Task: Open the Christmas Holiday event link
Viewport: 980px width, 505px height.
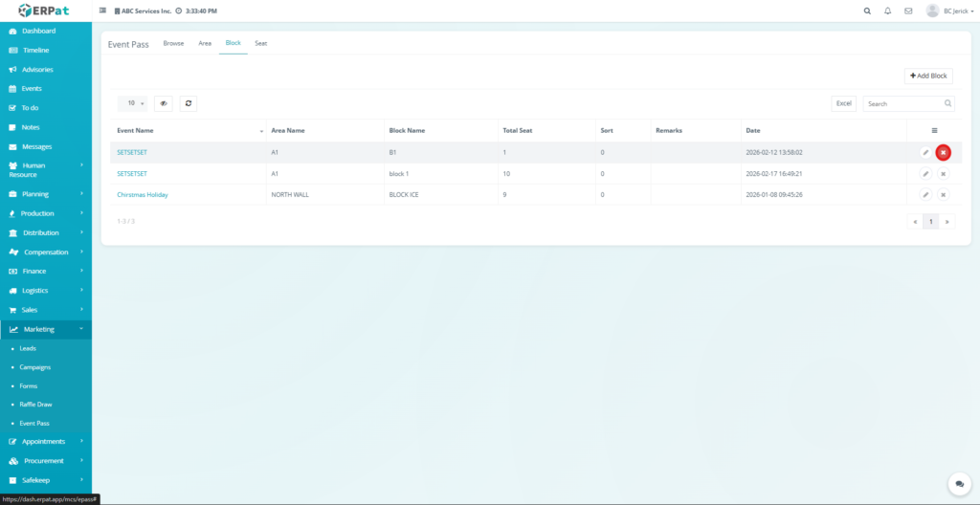Action: [x=143, y=195]
